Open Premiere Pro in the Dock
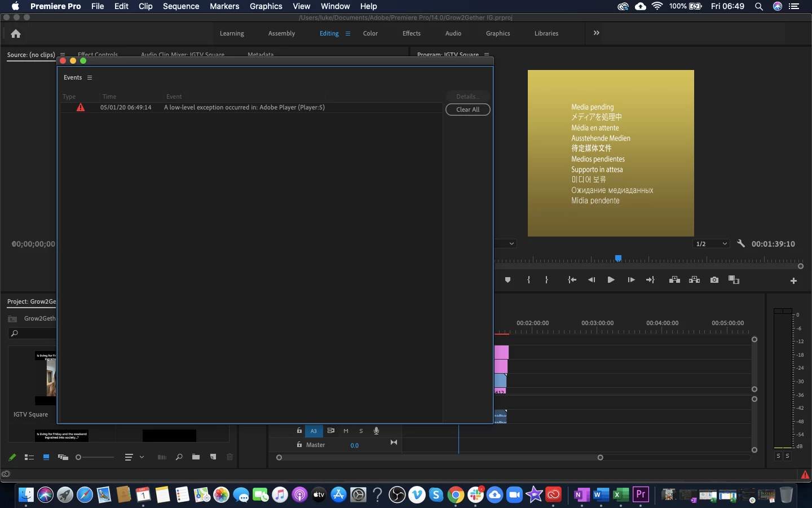The image size is (812, 508). pyautogui.click(x=641, y=495)
